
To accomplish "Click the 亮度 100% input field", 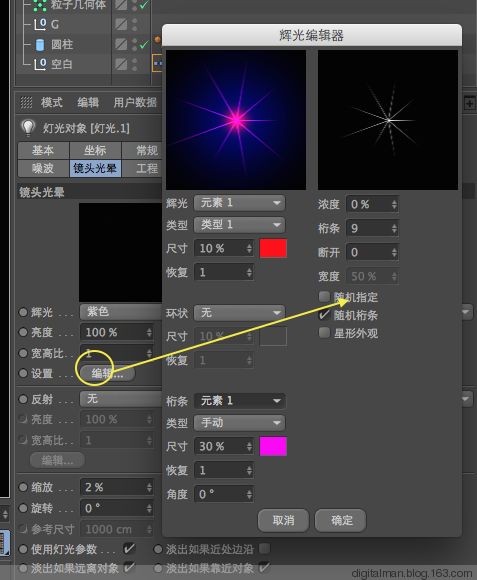I will pyautogui.click(x=116, y=333).
